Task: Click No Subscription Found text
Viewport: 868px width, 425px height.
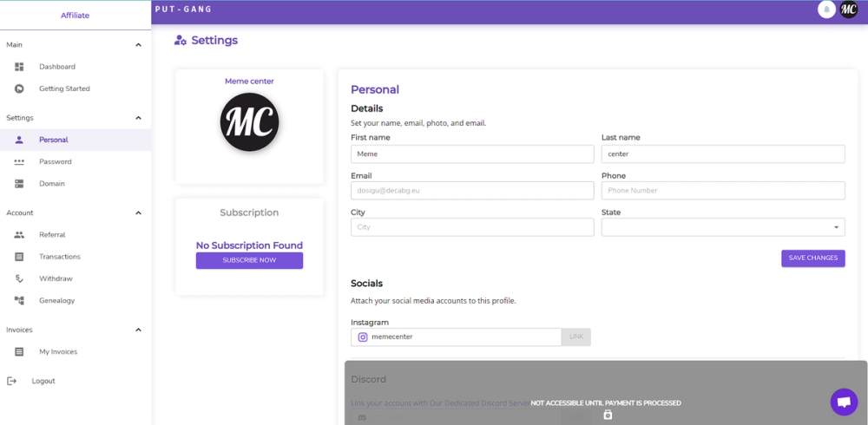Action: tap(249, 245)
